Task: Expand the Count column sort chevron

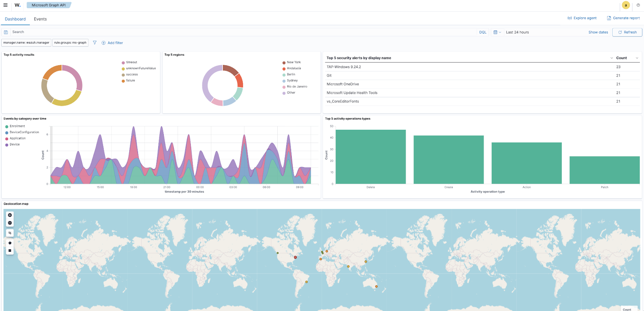Action: pos(637,58)
